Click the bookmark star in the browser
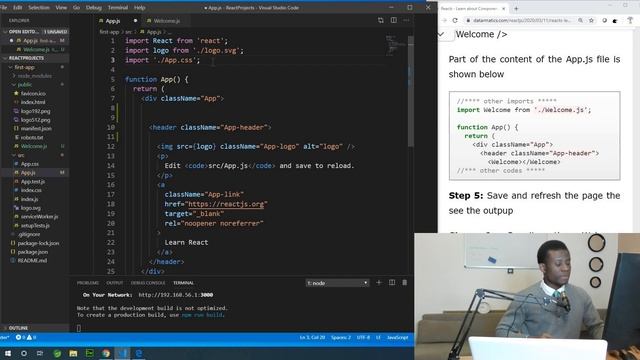Viewport: 640px width, 360px height. tap(591, 20)
